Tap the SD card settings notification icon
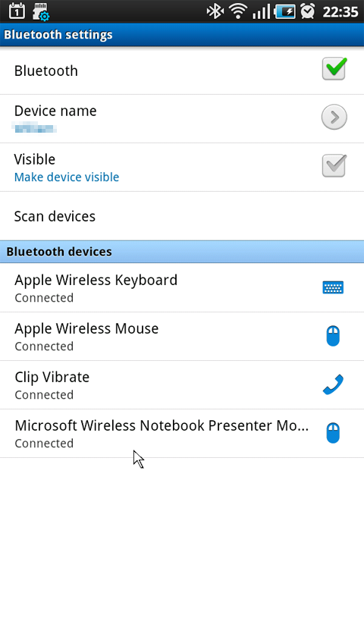The image size is (364, 621). click(x=40, y=12)
